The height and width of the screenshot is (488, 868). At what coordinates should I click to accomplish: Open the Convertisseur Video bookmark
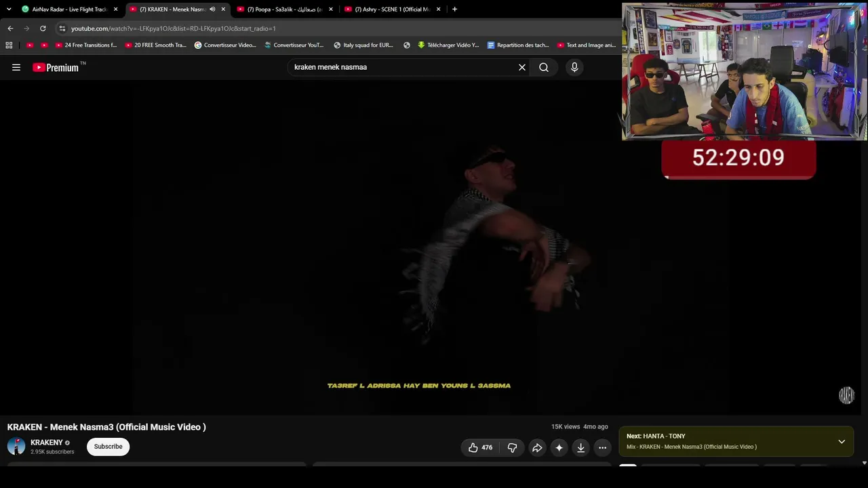225,45
